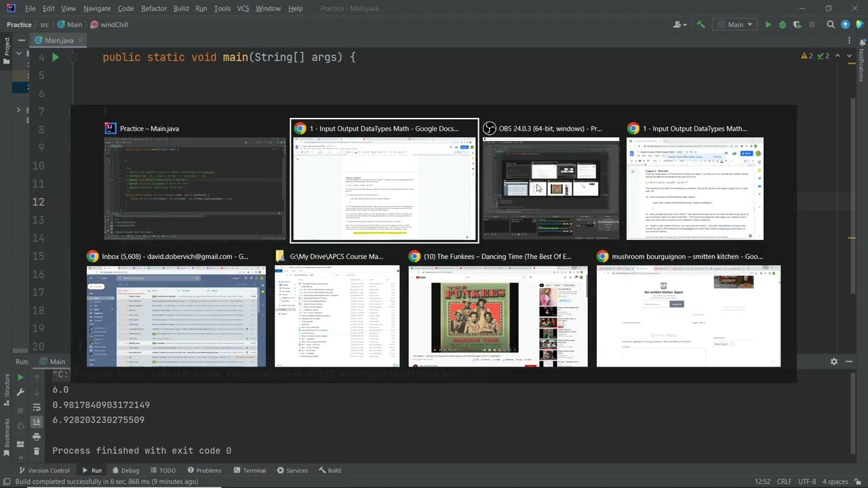Click Practice in the breadcrumb bar
This screenshot has width=868, height=488.
(x=19, y=24)
